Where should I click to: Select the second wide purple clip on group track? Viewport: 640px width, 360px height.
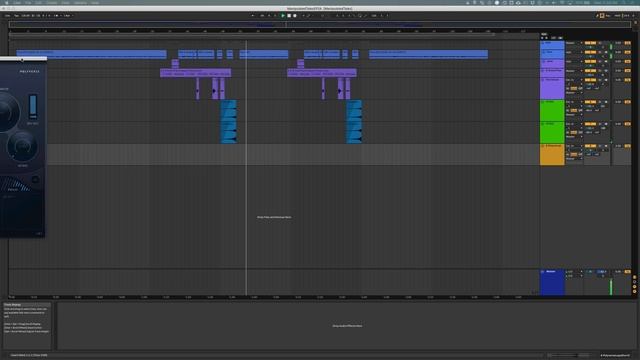[x=322, y=73]
